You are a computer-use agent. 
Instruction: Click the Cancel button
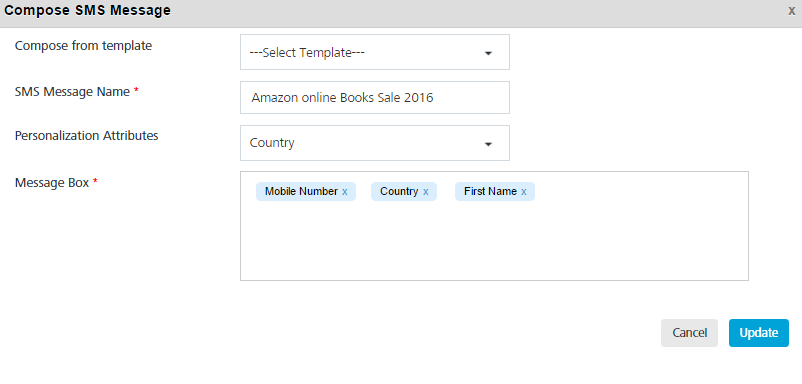click(x=689, y=333)
